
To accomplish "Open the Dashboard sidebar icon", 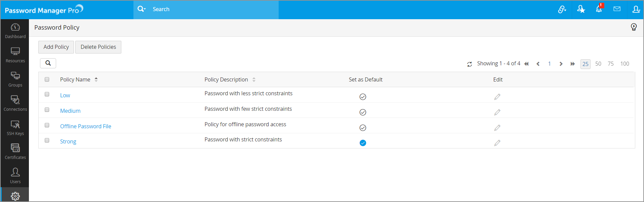I will [15, 31].
